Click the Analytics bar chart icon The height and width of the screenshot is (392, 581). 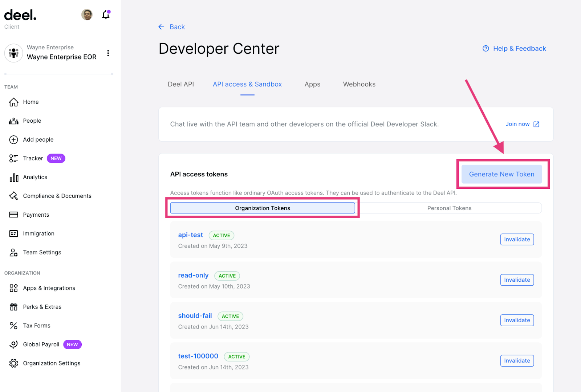[14, 177]
